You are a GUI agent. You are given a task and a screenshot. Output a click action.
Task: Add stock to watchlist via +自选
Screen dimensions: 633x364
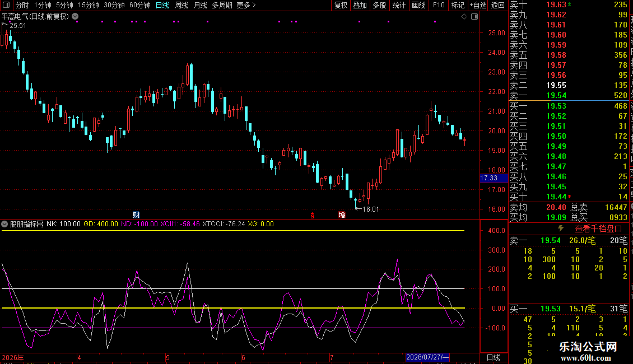coord(478,5)
